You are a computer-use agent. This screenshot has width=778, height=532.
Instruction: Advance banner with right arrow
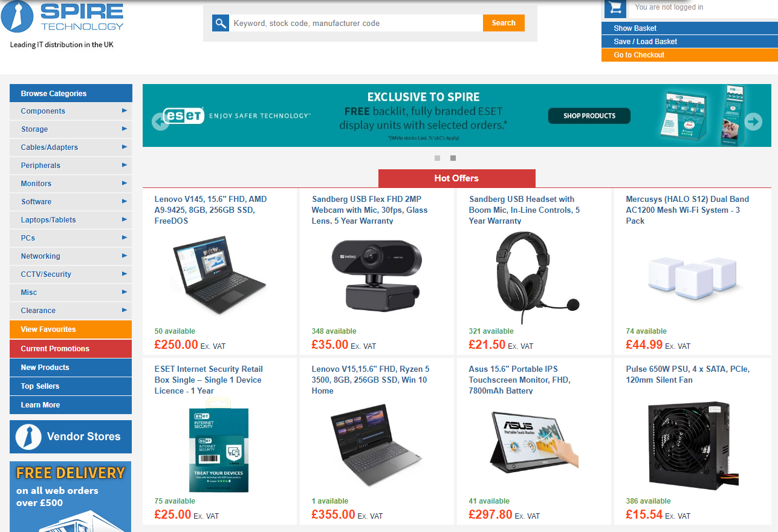point(753,122)
